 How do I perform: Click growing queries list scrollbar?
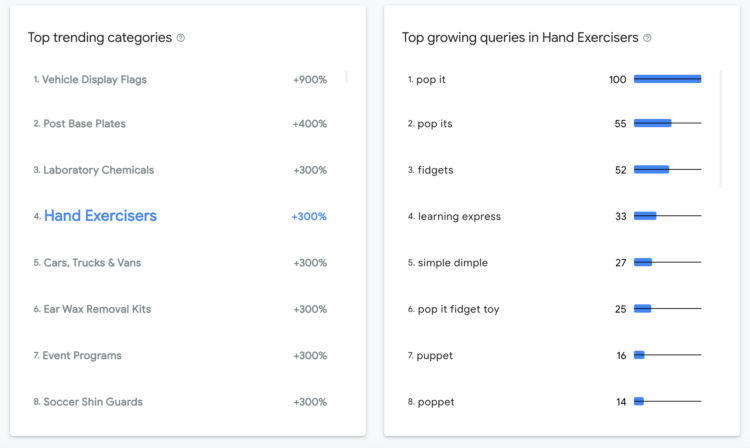tap(720, 129)
